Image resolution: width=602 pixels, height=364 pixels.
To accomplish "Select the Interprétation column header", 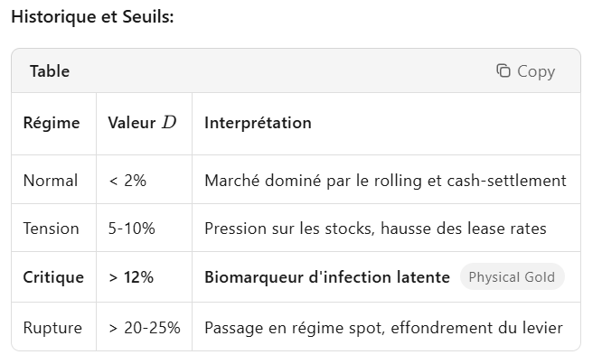I will point(258,123).
